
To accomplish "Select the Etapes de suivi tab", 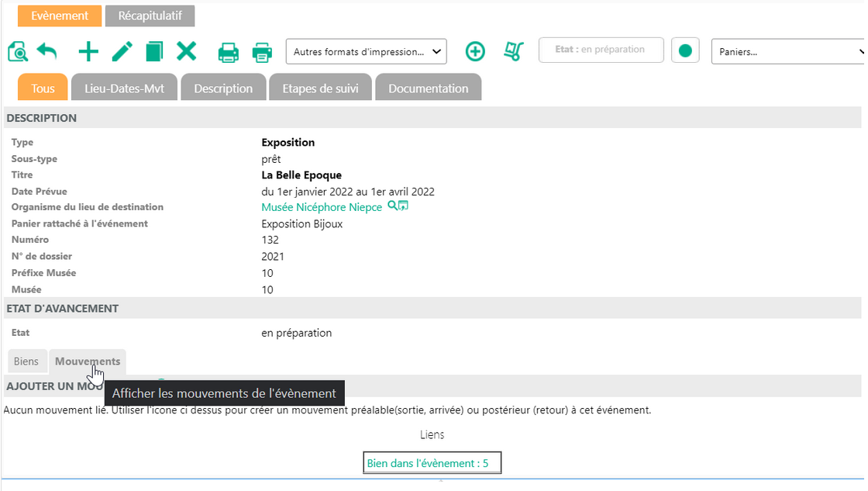I will 320,88.
